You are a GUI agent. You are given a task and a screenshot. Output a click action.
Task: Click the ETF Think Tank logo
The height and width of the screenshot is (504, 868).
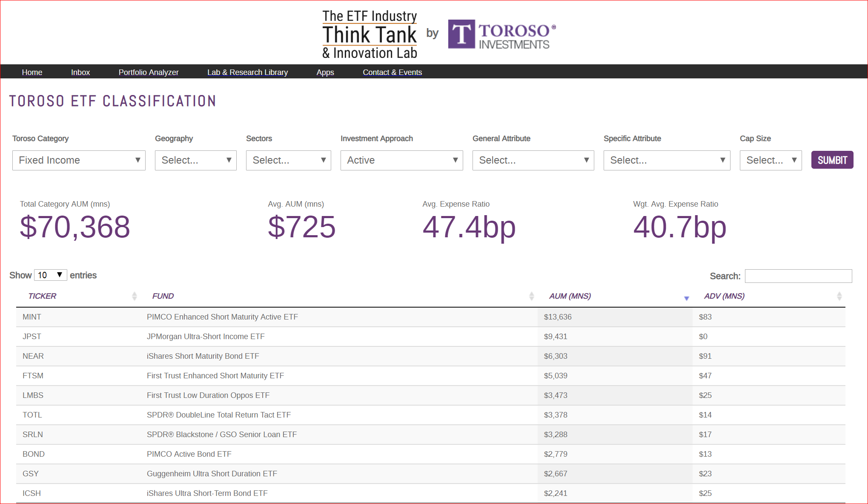coord(370,34)
